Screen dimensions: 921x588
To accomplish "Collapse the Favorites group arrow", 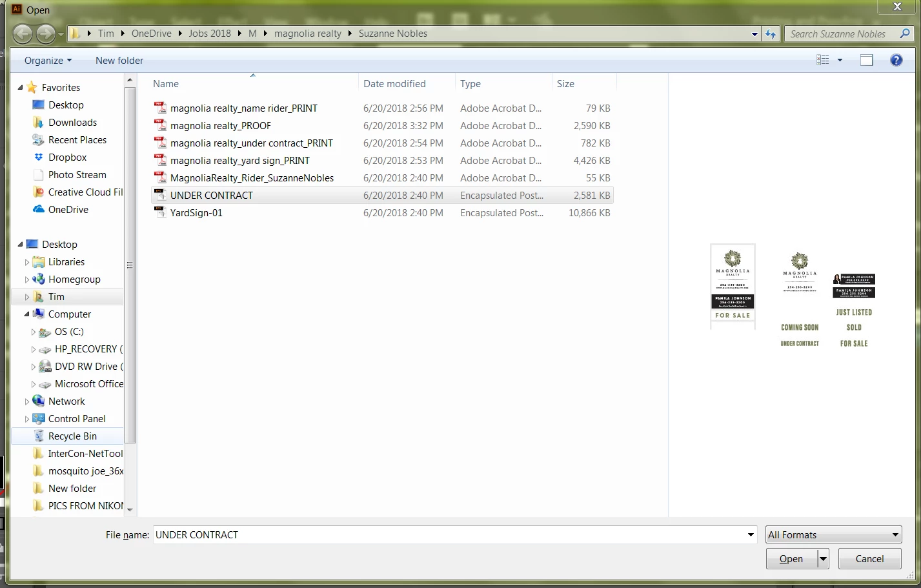I will coord(20,87).
